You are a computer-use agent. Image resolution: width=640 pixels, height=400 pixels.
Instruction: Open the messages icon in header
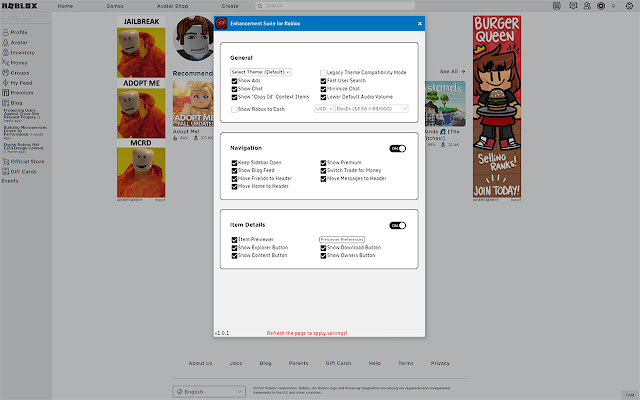pos(573,6)
